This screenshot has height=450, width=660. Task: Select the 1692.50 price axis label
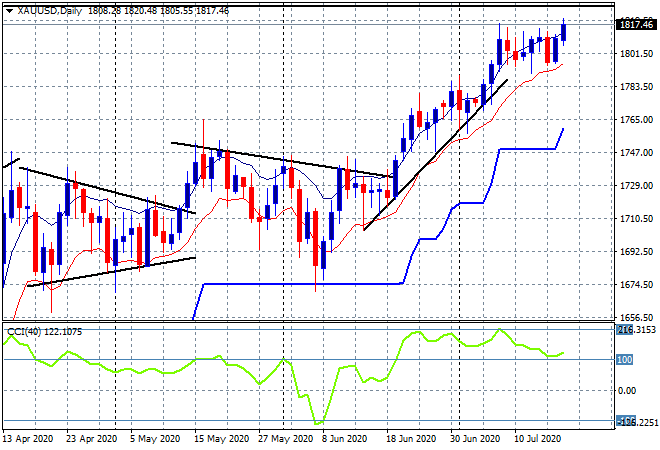pyautogui.click(x=636, y=252)
